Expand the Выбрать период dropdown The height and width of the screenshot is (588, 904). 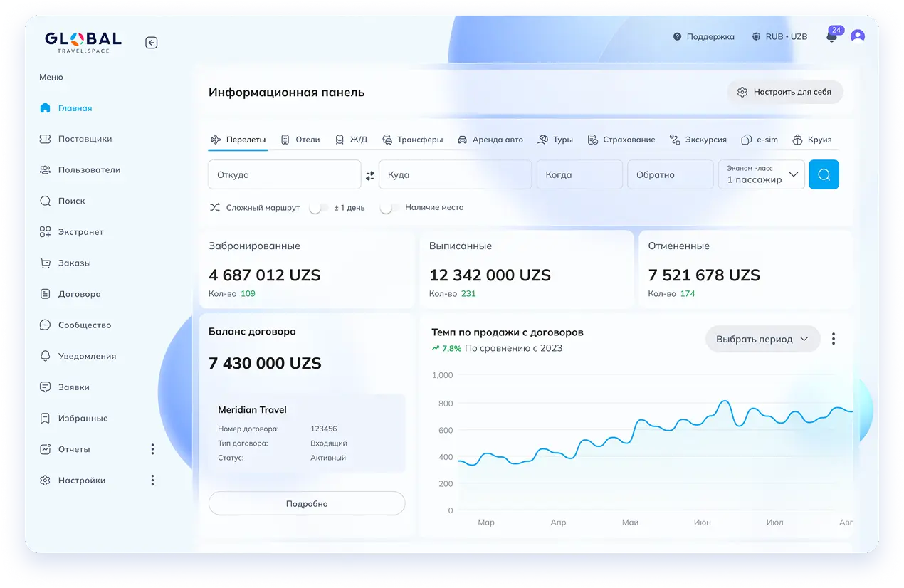point(762,339)
